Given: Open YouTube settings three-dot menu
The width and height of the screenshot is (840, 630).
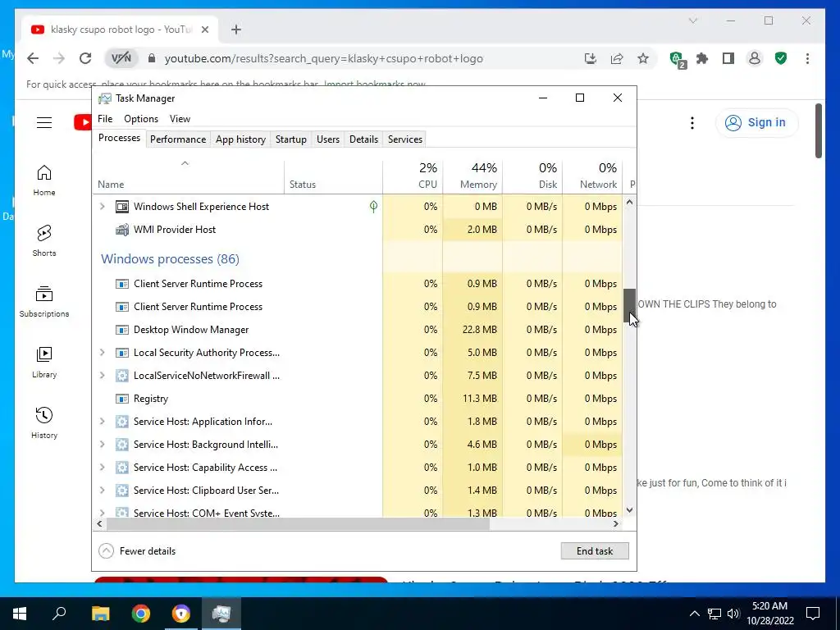Looking at the screenshot, I should coord(692,123).
